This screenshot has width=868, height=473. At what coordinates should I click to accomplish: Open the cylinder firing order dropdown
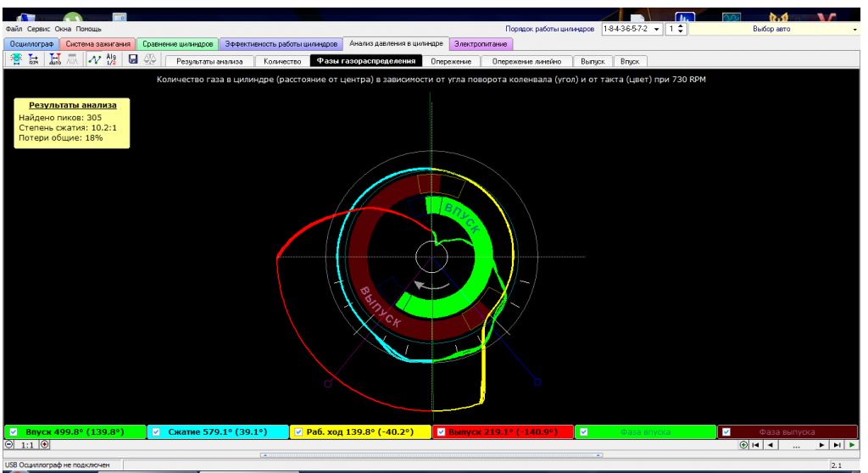(x=657, y=30)
